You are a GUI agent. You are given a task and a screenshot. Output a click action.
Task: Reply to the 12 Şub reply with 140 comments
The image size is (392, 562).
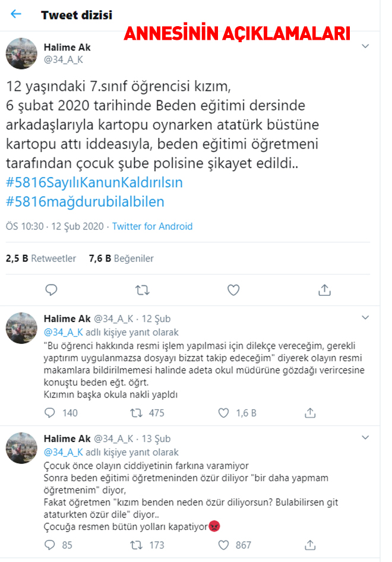point(49,413)
